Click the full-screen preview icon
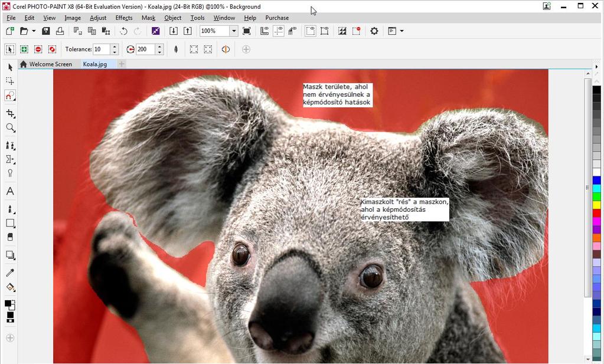Viewport: 604px width, 364px height. click(x=247, y=31)
